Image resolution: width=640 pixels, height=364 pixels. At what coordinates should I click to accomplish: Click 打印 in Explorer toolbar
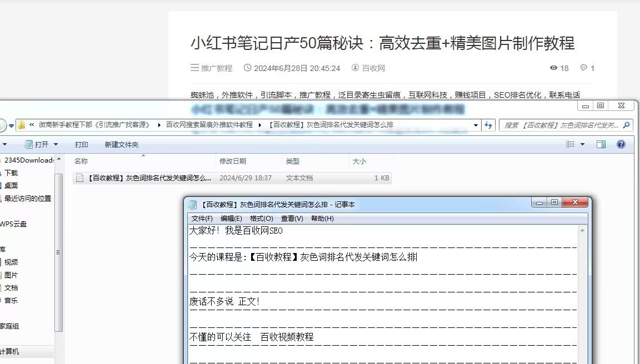(x=82, y=144)
